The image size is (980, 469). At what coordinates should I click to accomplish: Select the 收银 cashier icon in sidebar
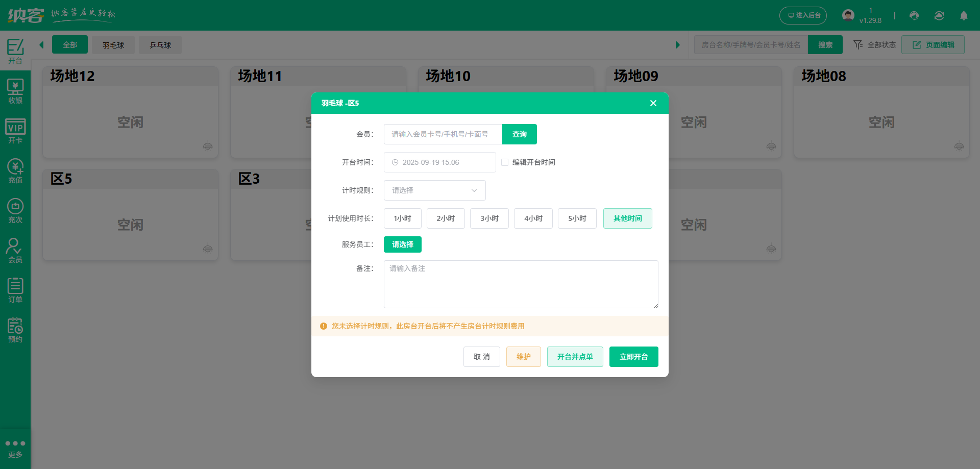click(15, 90)
